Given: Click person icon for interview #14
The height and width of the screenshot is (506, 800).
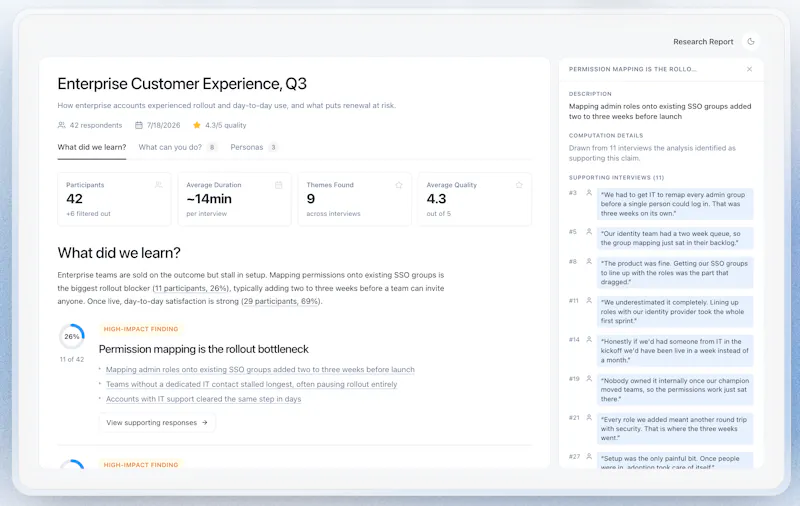Looking at the screenshot, I should pos(589,340).
